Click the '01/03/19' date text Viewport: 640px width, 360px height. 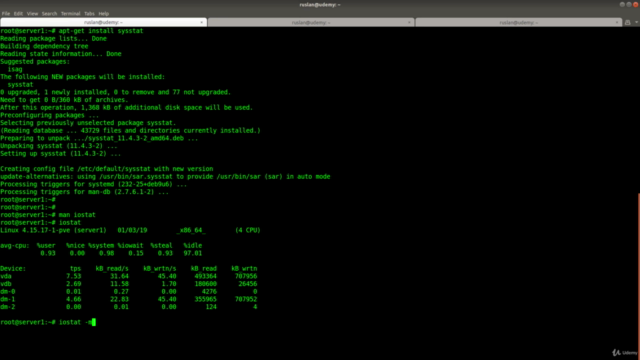[x=132, y=230]
